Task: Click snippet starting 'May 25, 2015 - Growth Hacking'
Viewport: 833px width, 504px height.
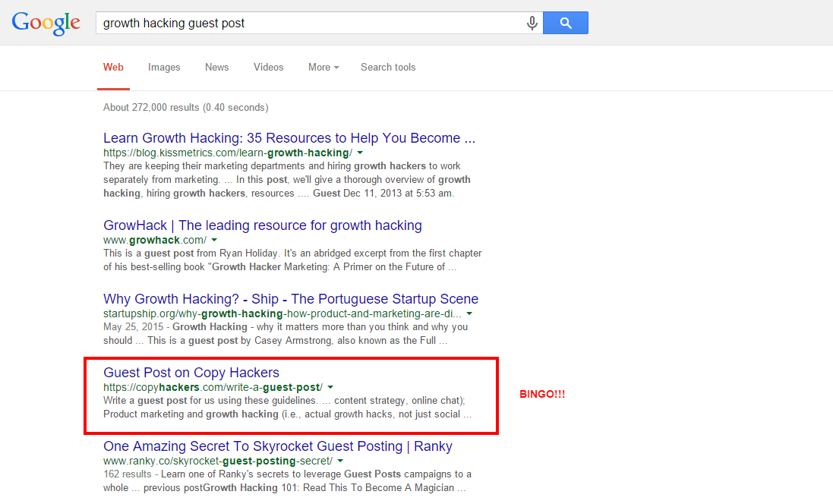Action: pos(286,333)
